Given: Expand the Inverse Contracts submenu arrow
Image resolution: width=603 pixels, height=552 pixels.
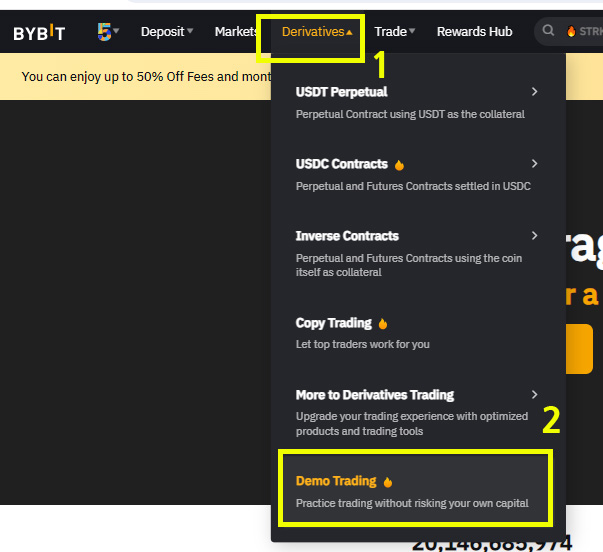Looking at the screenshot, I should [535, 236].
